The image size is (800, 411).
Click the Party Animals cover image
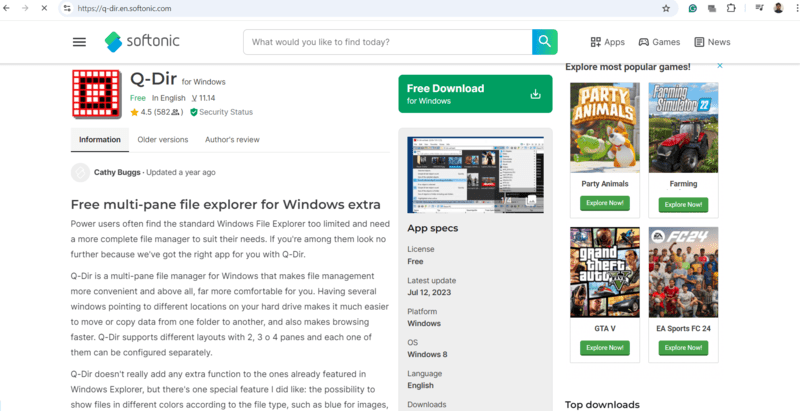click(x=605, y=127)
